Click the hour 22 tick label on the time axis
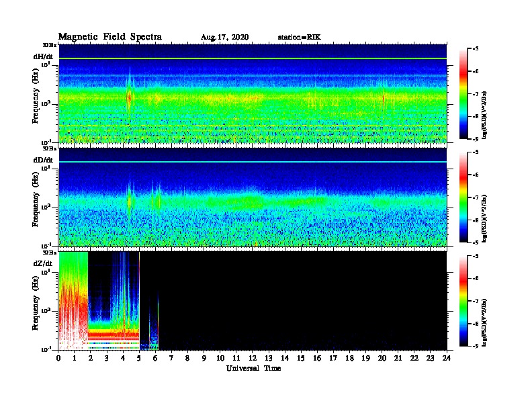This screenshot has height=411, width=532. (414, 359)
